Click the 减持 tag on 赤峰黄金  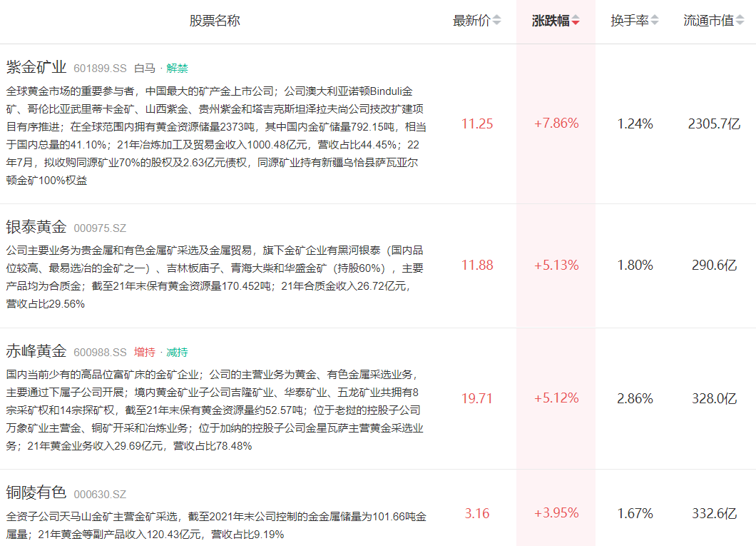coord(177,353)
